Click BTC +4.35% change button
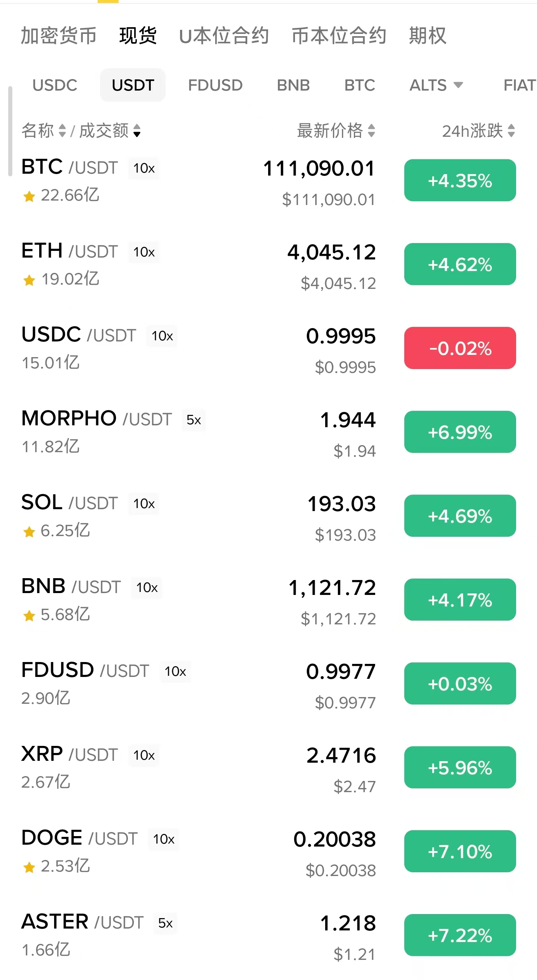The width and height of the screenshot is (537, 980). click(460, 180)
